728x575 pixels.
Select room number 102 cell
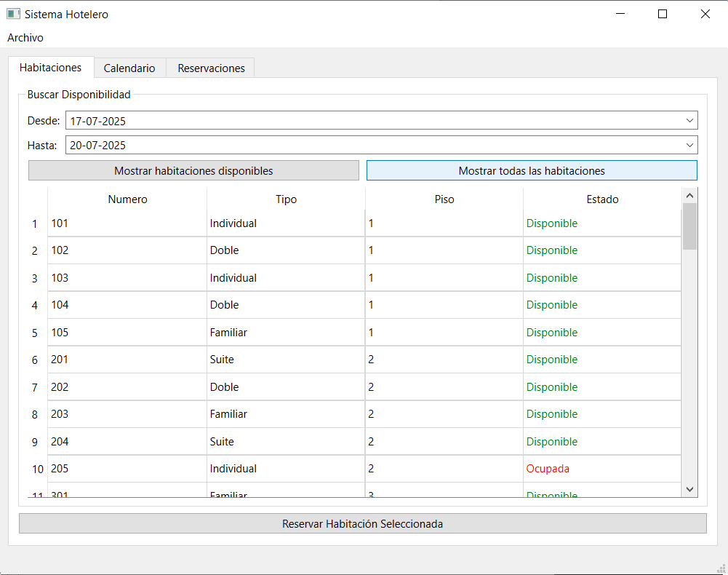(127, 250)
